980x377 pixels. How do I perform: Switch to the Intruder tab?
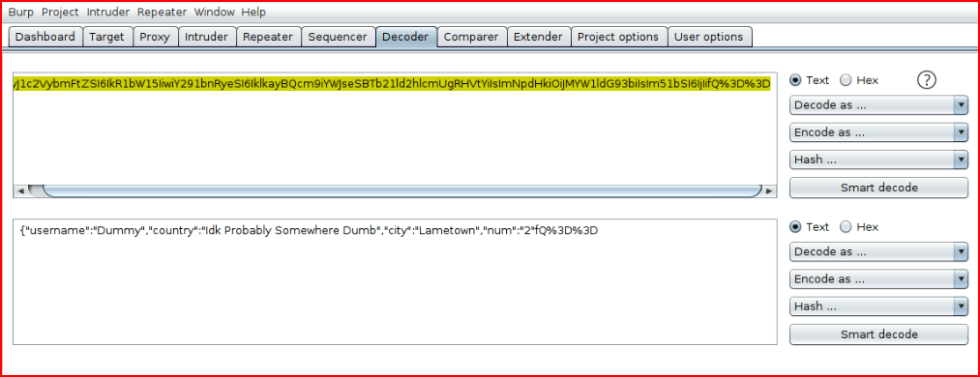(x=206, y=37)
